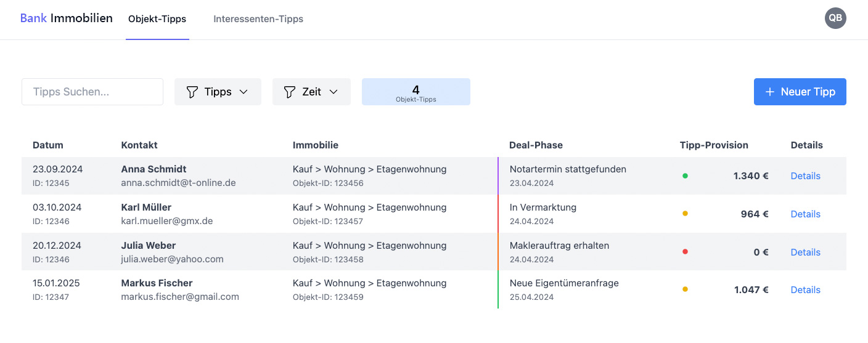The image size is (868, 343).
Task: Expand the Zeit filter dropdown chevron
Action: pyautogui.click(x=334, y=92)
